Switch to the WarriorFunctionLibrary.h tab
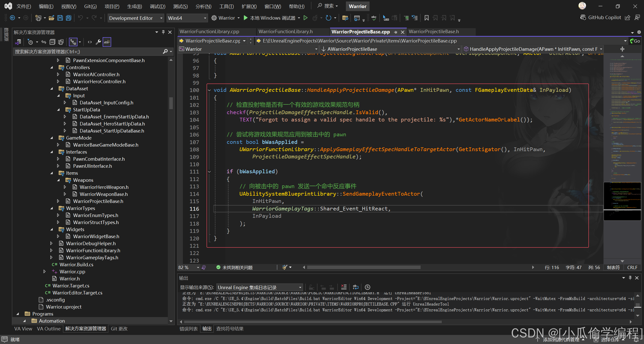Image resolution: width=644 pixels, height=344 pixels. (286, 32)
